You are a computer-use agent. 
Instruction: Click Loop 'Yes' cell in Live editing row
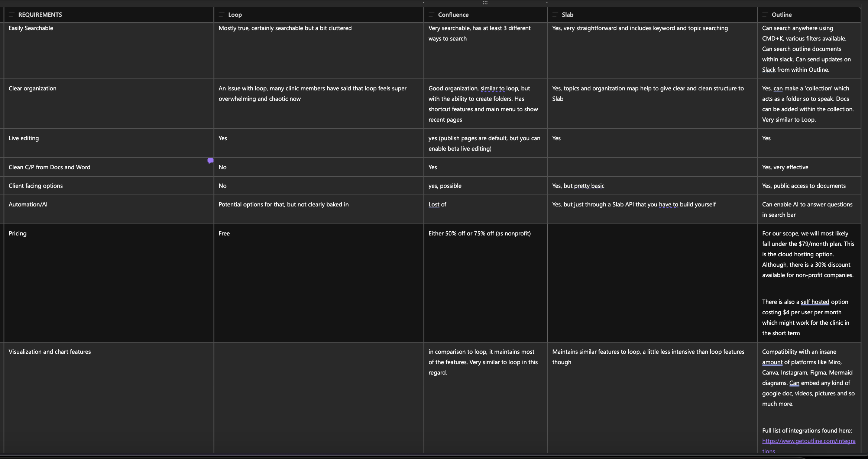(319, 143)
